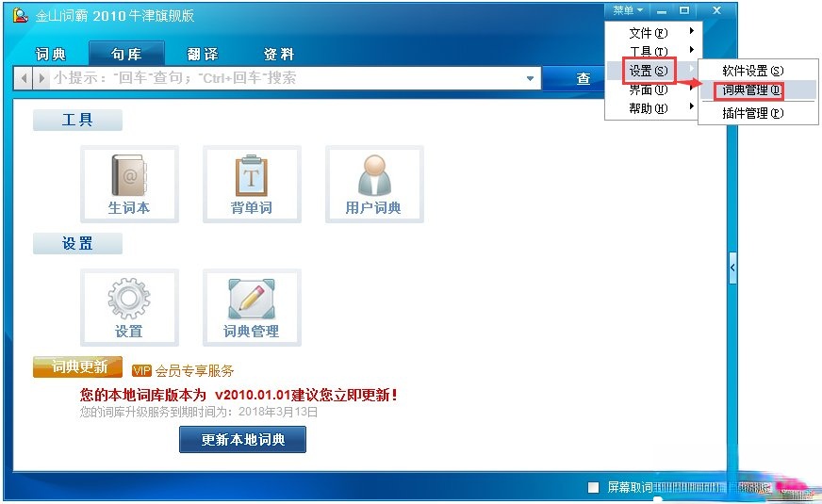The image size is (822, 504).
Task: Open the 设置 gear icon tile
Action: click(129, 307)
